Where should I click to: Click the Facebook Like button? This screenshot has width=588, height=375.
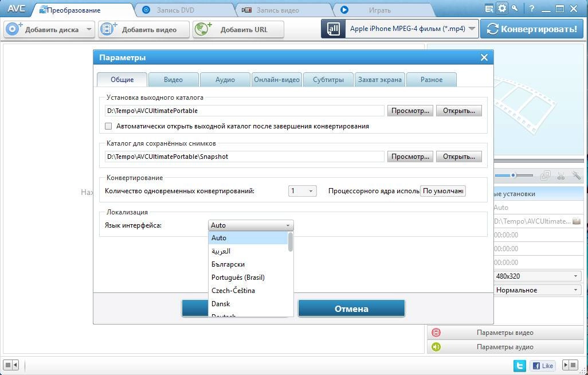coord(543,366)
